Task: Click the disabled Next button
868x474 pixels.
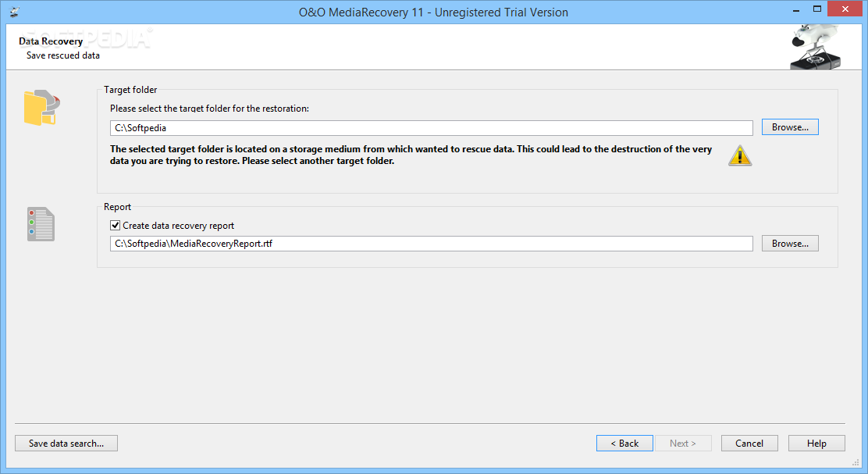Action: coord(683,443)
